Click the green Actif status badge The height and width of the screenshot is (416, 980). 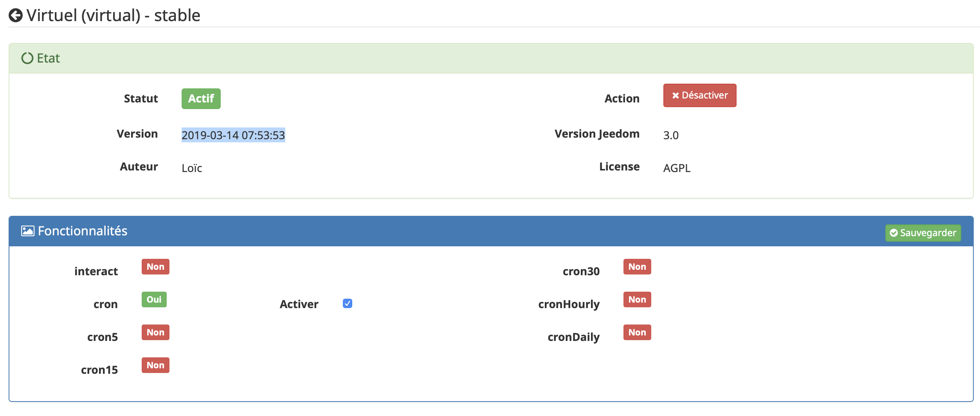pyautogui.click(x=201, y=99)
